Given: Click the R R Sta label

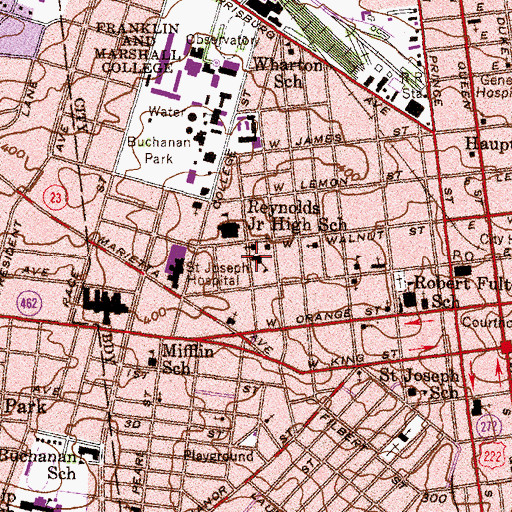Looking at the screenshot, I should pos(413,85).
